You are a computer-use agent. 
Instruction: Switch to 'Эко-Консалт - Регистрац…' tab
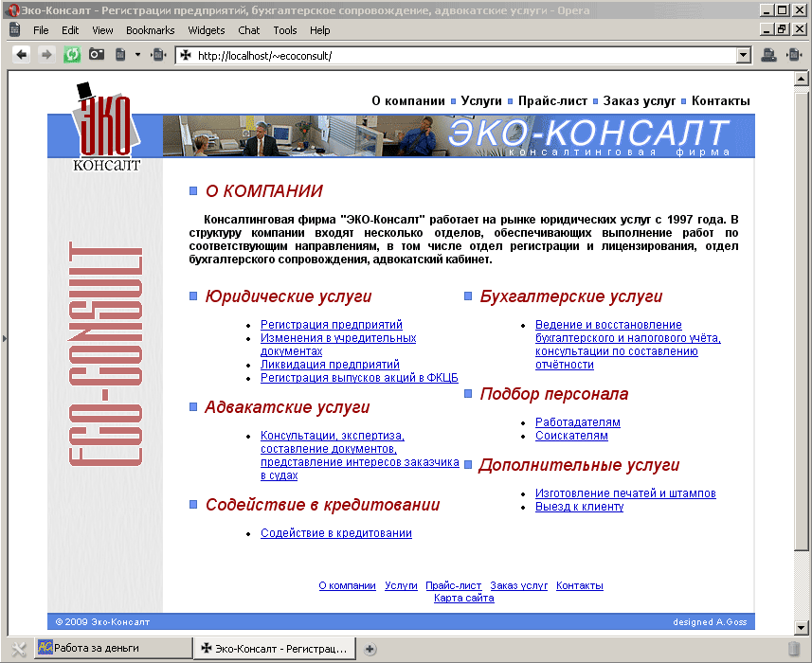click(275, 648)
